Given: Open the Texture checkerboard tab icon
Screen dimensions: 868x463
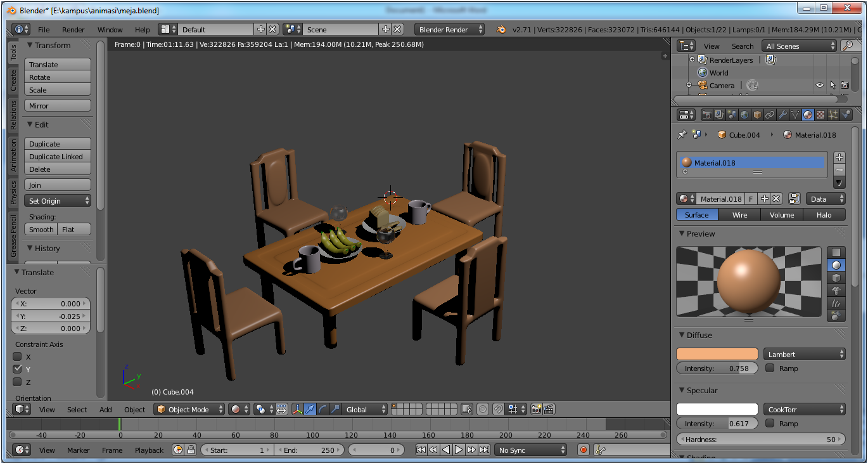Looking at the screenshot, I should click(820, 115).
